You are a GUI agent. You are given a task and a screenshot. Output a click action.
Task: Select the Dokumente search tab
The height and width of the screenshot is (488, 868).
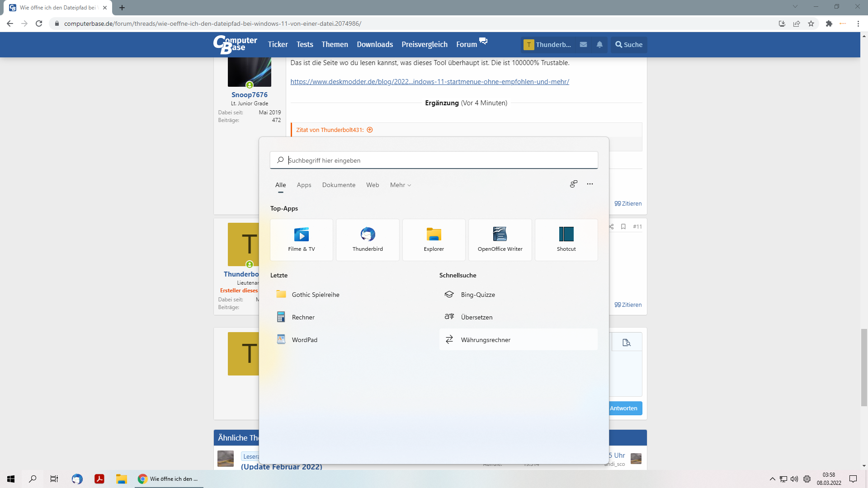click(339, 185)
